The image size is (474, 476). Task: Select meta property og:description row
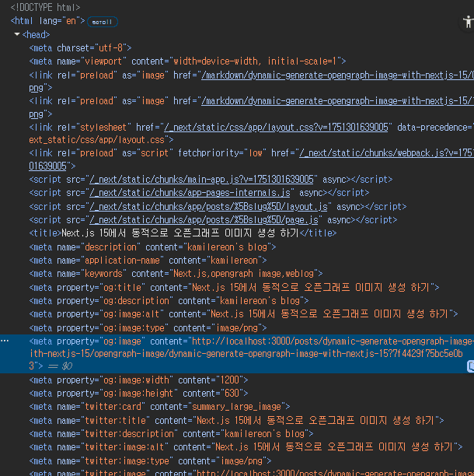169,301
